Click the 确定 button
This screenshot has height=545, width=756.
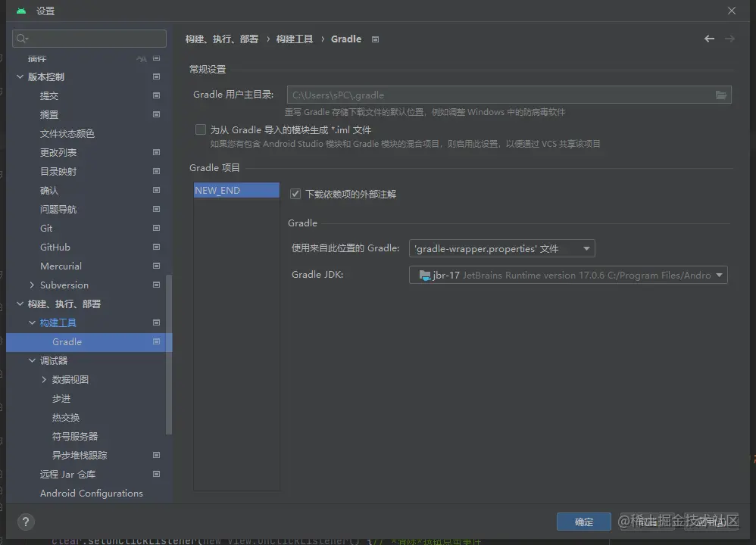583,522
